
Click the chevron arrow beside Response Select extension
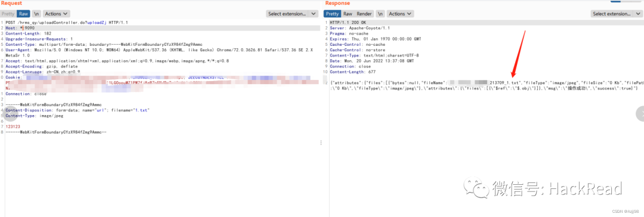point(639,14)
